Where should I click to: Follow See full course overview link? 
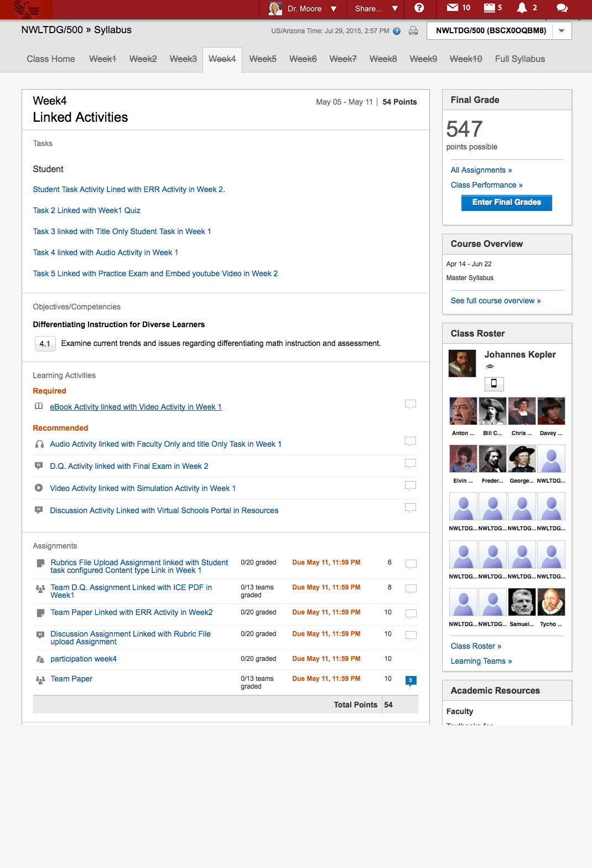click(496, 301)
